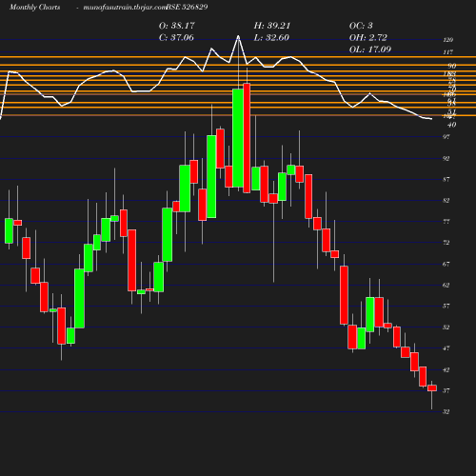Image resolution: width=476 pixels, height=476 pixels.
Task: Select the open value "O: 38.17"
Action: click(177, 26)
